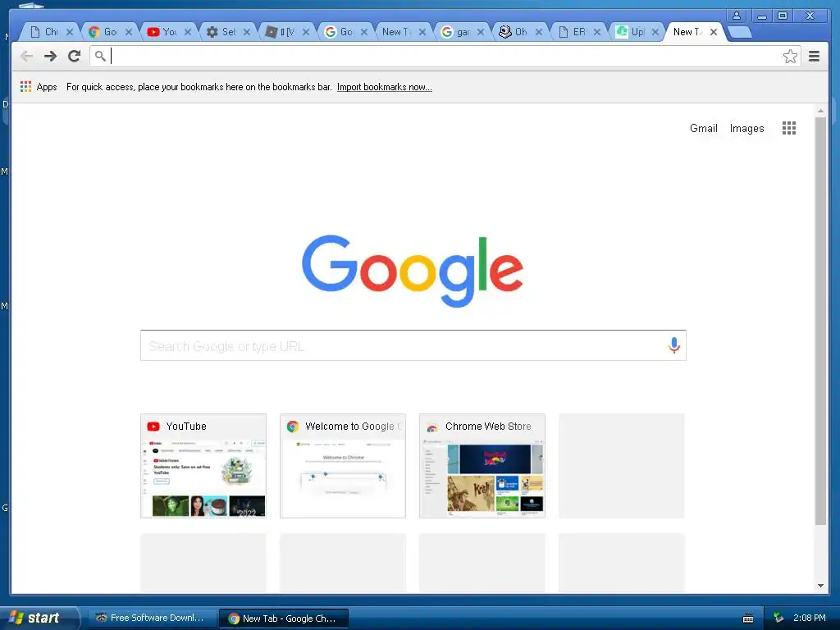Click the New Tab - Google Chrome taskbar item
840x630 pixels.
point(283,619)
